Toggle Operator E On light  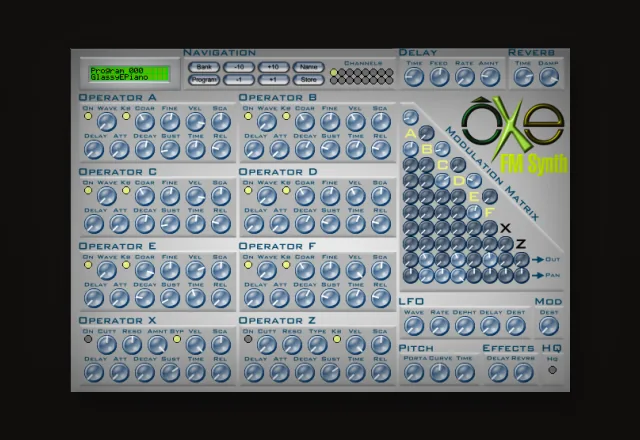click(88, 265)
